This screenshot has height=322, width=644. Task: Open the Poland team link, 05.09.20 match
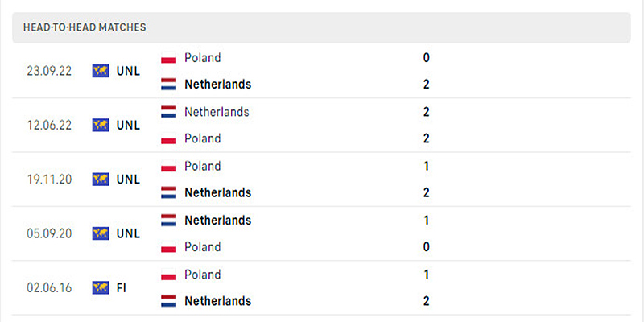pos(202,247)
